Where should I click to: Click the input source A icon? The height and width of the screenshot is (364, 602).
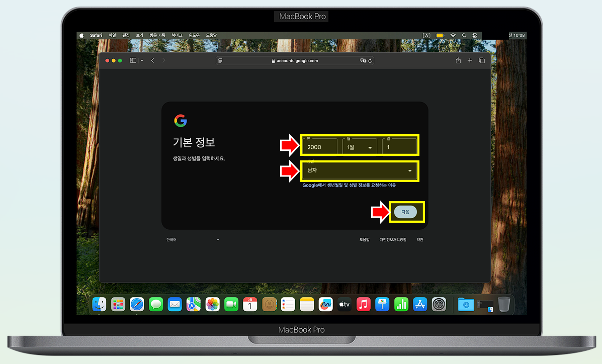[x=426, y=35]
